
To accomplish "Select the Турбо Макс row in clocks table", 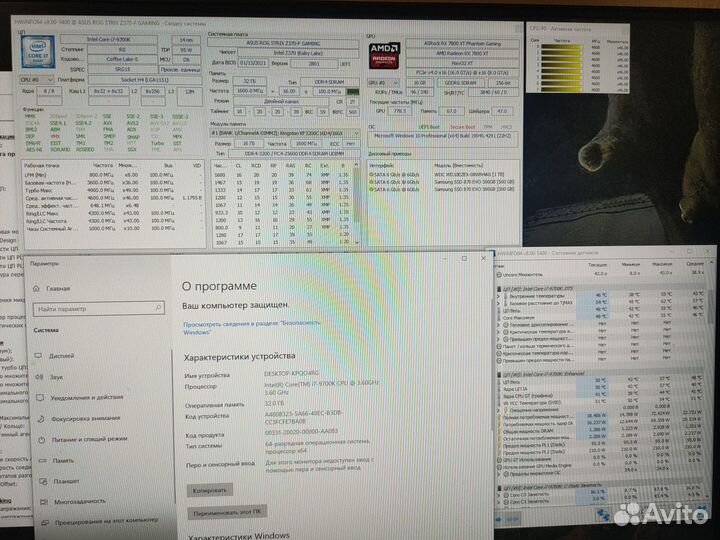I will 113,190.
